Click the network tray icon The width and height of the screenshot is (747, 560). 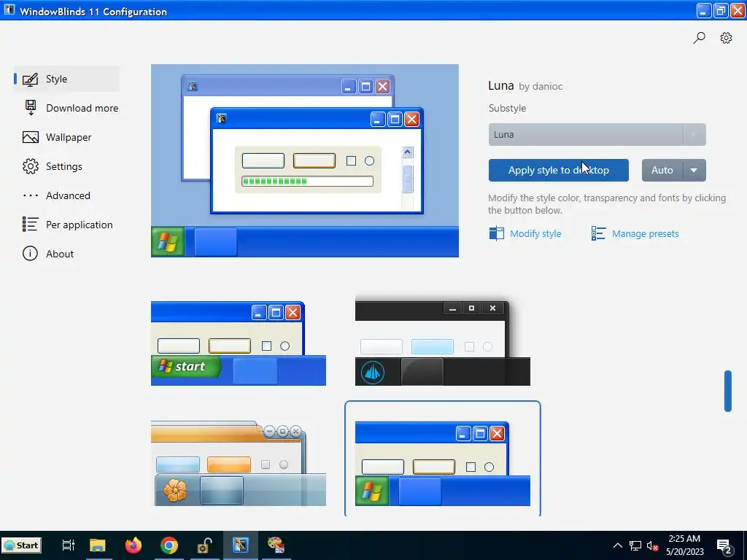click(x=635, y=545)
